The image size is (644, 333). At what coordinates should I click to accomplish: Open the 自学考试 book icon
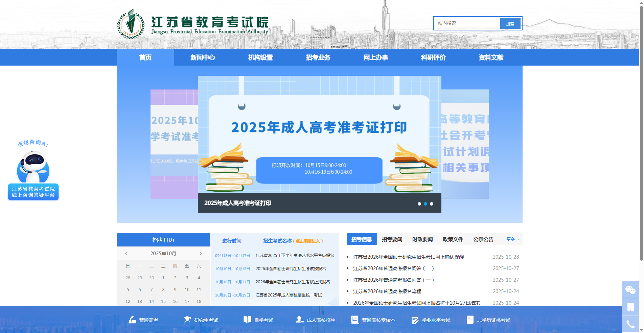(x=246, y=320)
